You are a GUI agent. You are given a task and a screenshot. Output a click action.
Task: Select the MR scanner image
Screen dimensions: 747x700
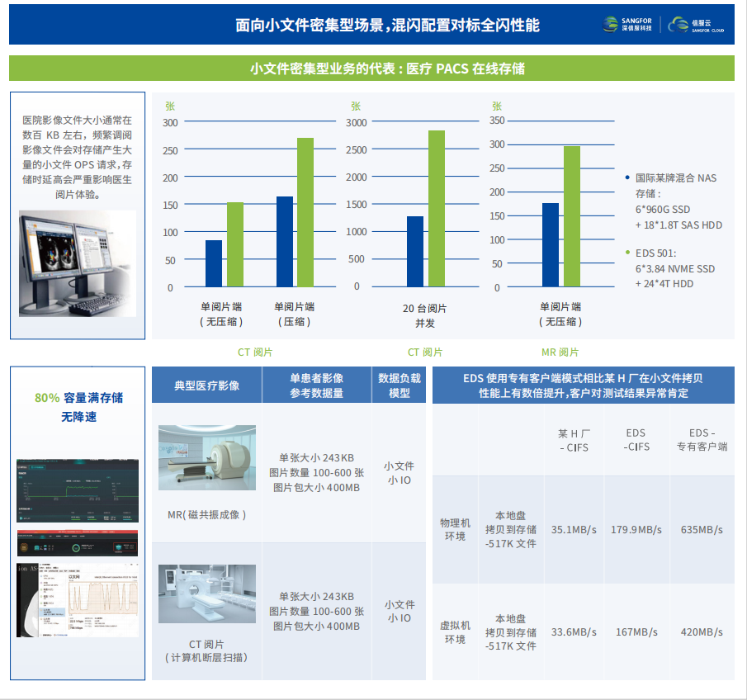(207, 458)
